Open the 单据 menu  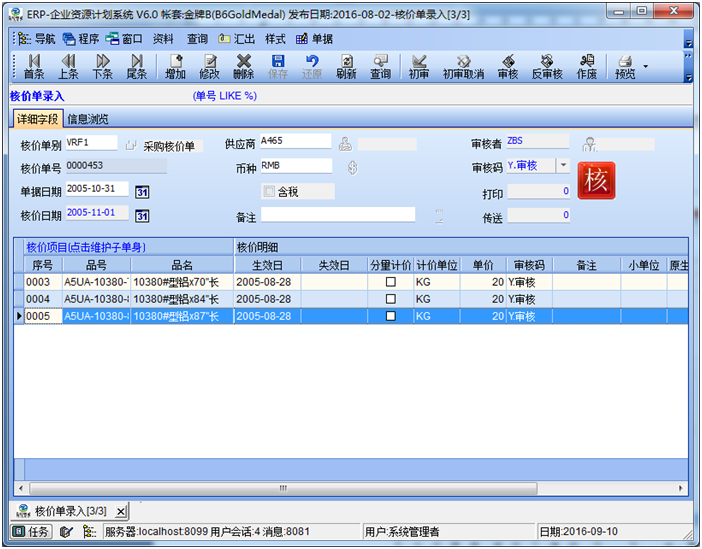[314, 39]
